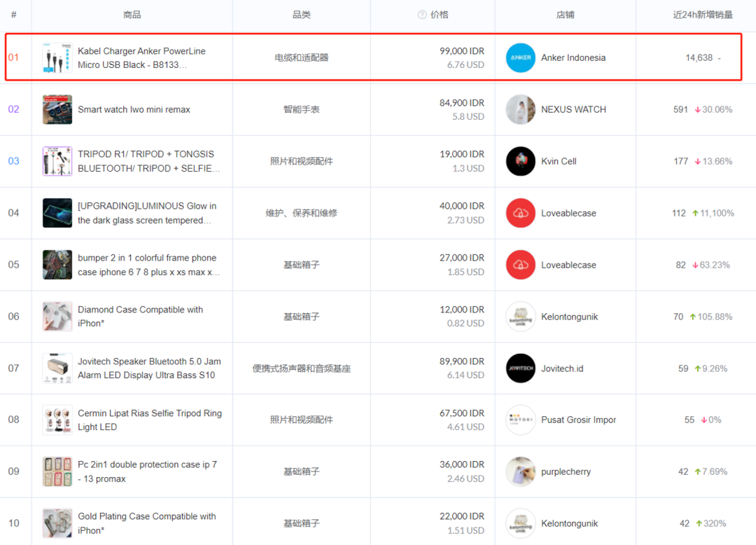Open Cermin Lipat Rias Selfie Tripod title
This screenshot has height=545, width=756.
point(150,420)
